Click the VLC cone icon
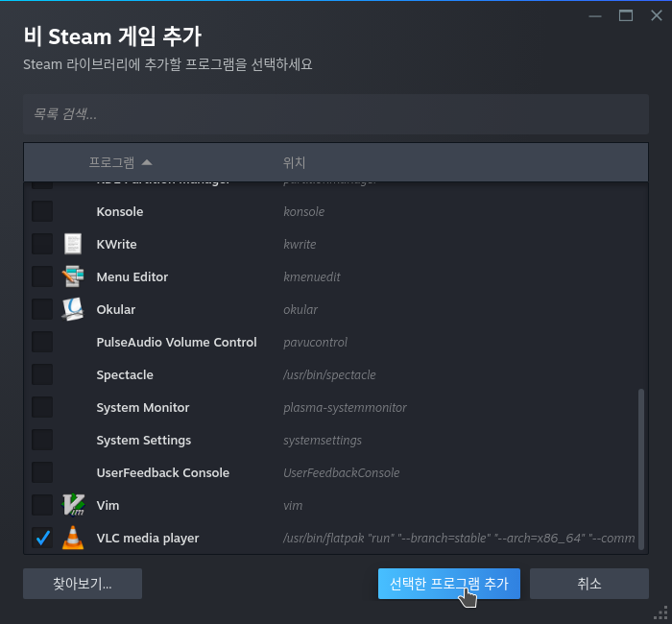The image size is (672, 624). pos(73,538)
